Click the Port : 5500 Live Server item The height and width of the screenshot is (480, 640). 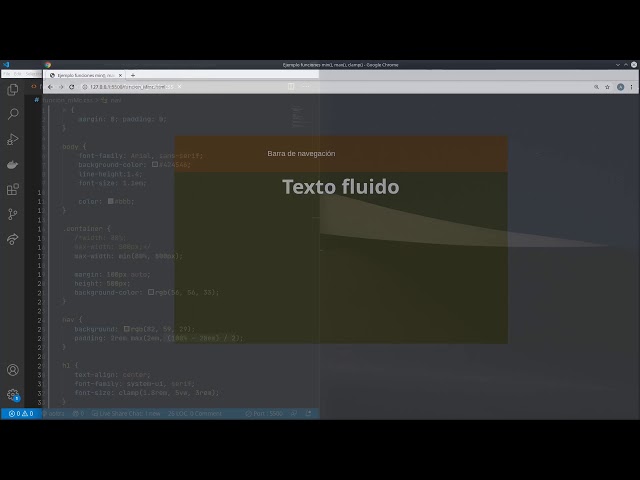pos(264,414)
